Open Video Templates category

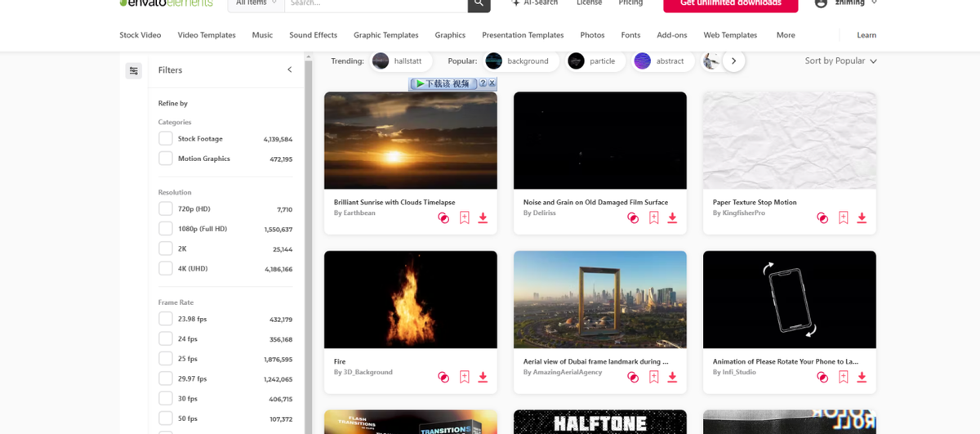[x=207, y=35]
